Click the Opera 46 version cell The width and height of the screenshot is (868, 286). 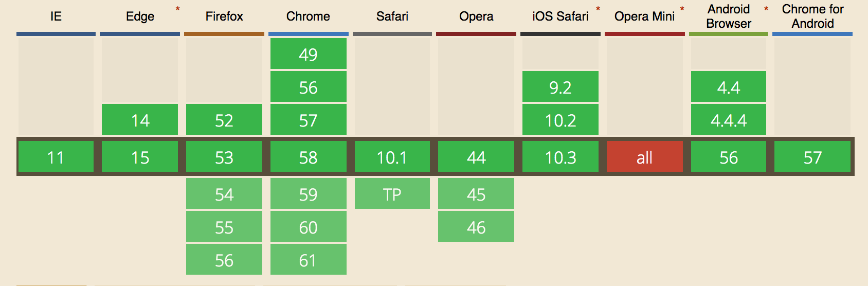coord(476,227)
